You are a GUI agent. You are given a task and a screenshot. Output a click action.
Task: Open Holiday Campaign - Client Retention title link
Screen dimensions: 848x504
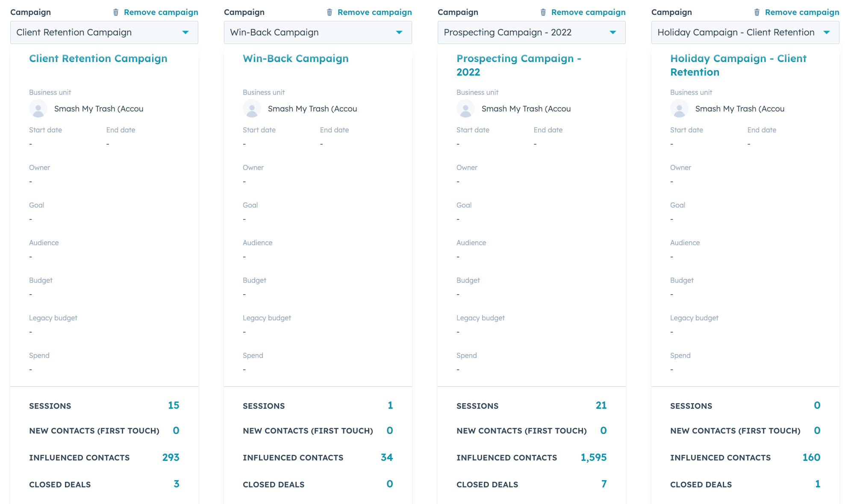click(739, 65)
